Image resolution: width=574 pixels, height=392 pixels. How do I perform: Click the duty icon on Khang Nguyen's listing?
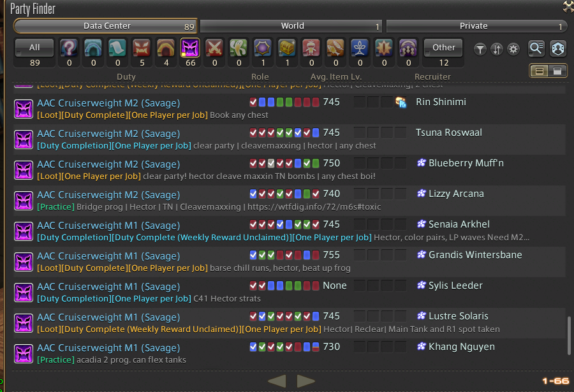(24, 354)
